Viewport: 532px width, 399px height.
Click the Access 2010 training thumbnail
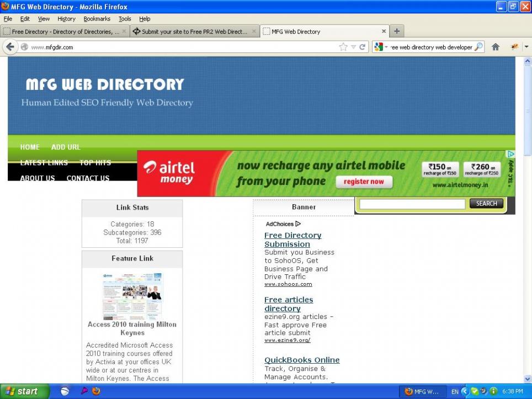132,296
